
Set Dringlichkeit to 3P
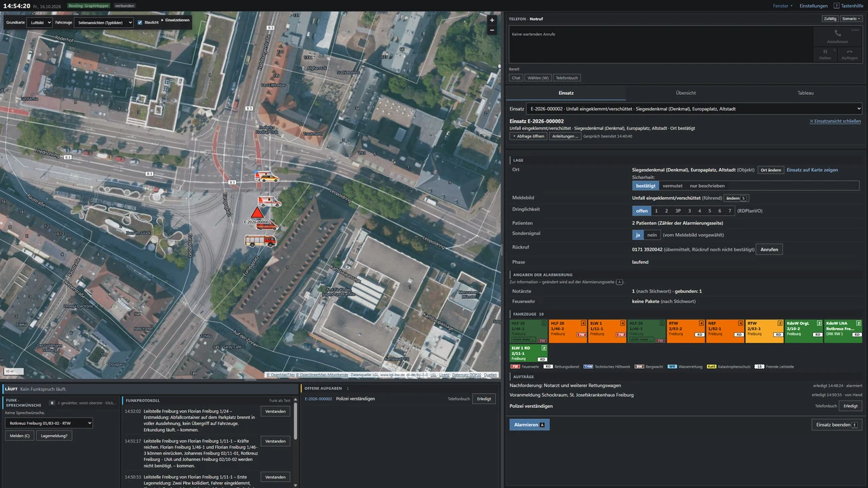point(678,211)
